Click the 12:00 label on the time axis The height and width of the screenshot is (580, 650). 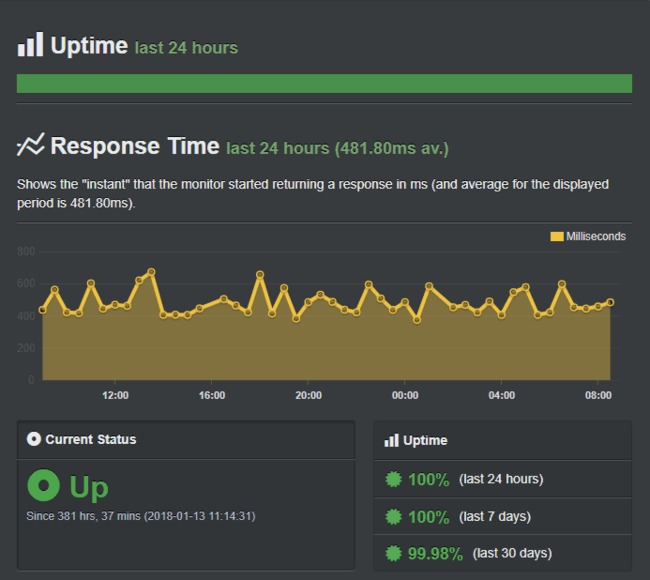pyautogui.click(x=115, y=396)
